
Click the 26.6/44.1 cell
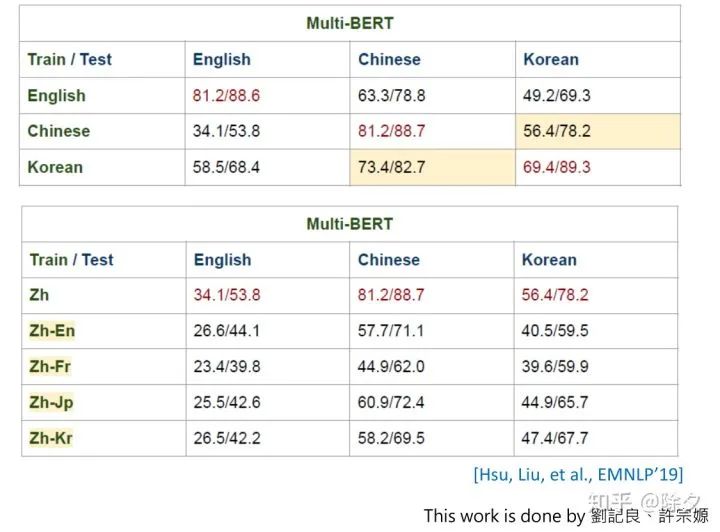[x=227, y=331]
